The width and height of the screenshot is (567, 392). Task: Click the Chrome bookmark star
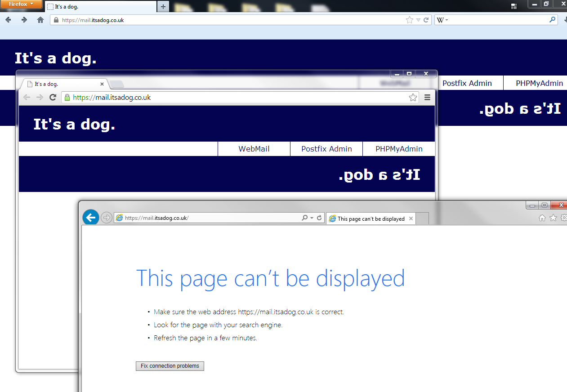tap(413, 98)
